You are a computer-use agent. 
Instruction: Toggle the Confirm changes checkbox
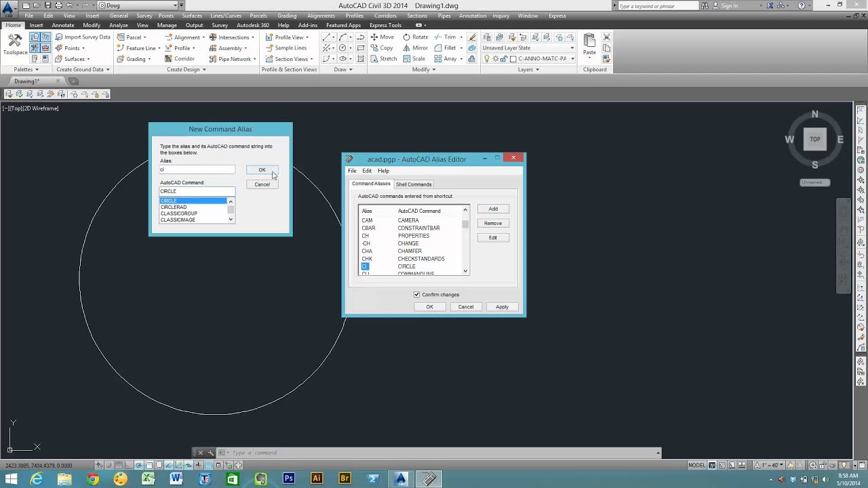pos(416,295)
